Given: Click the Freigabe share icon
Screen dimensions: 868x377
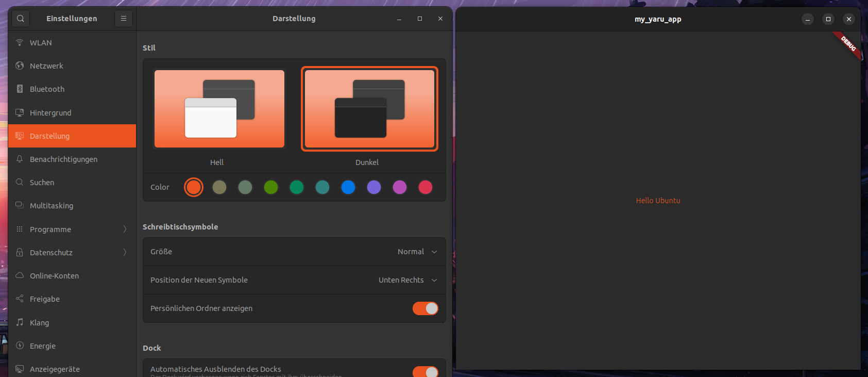Looking at the screenshot, I should pos(20,299).
